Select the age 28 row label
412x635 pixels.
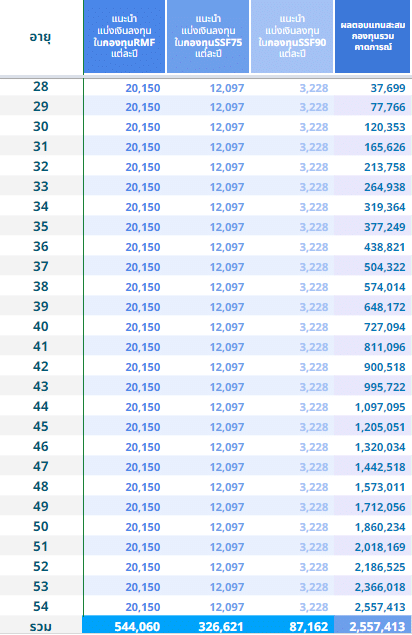(x=41, y=87)
